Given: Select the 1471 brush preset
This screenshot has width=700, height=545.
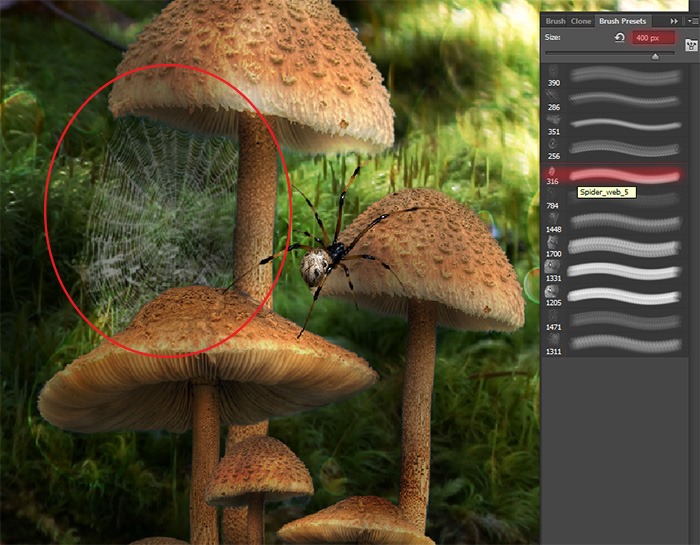Looking at the screenshot, I should (614, 320).
